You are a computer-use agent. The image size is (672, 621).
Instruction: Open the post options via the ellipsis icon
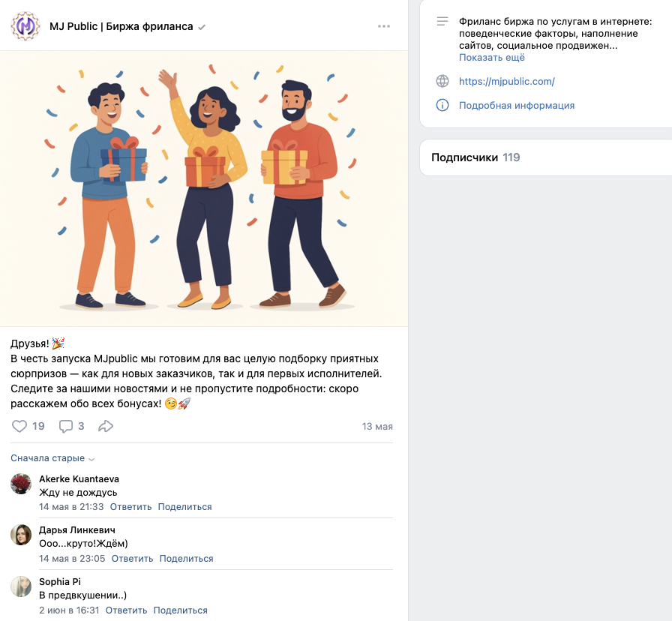384,25
